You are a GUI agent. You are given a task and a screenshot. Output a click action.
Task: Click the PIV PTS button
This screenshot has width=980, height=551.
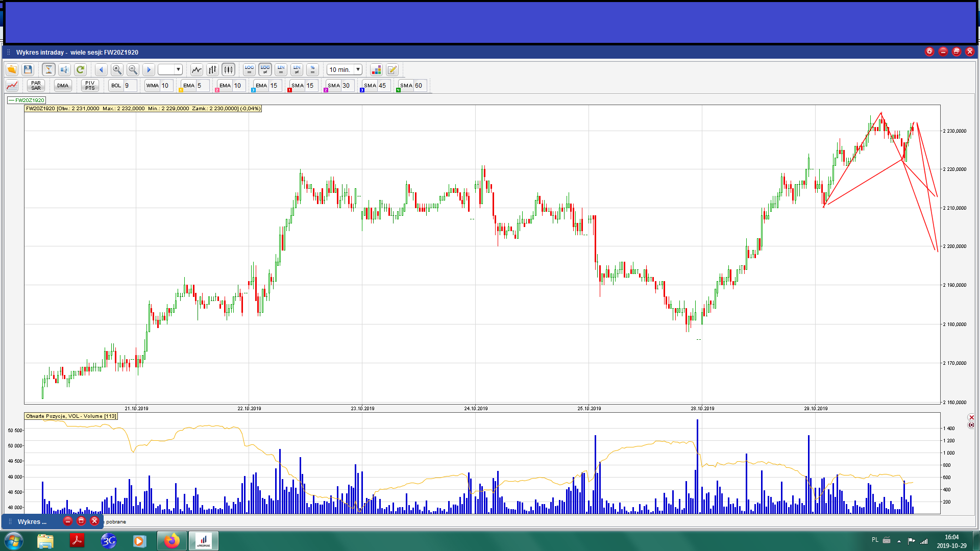(90, 85)
